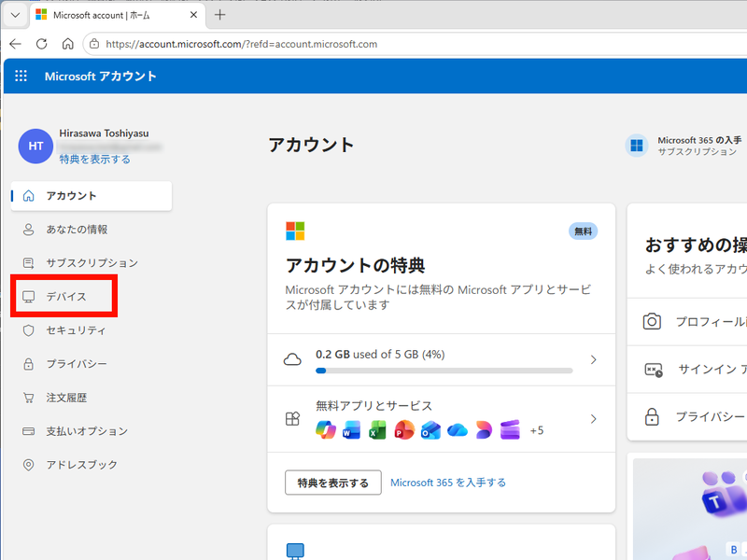Click the apps grid icon beside 無料アプリとサービス

click(x=292, y=418)
